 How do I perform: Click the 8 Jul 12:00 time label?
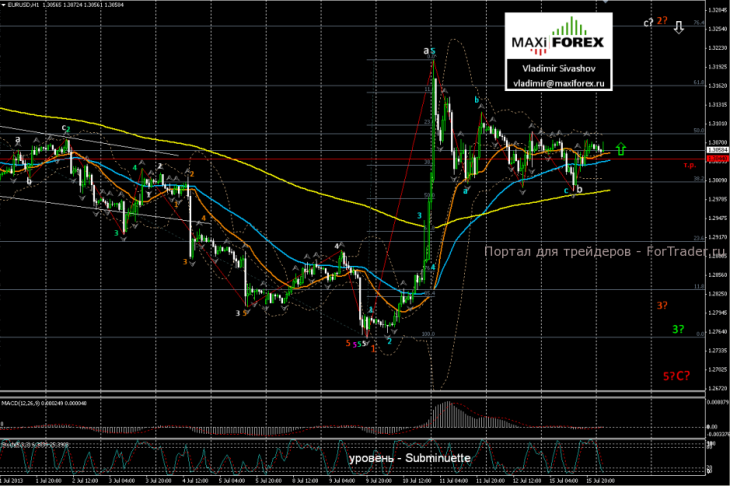[x=305, y=480]
